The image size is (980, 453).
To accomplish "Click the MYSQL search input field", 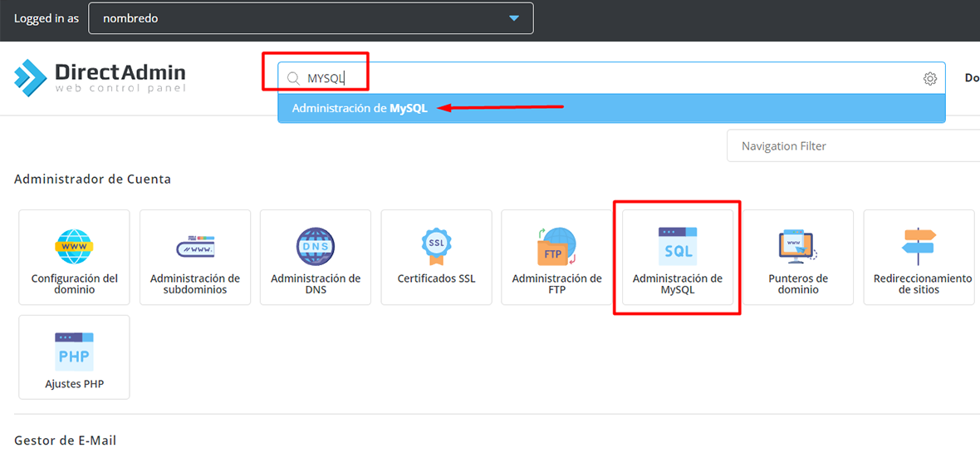I will click(611, 78).
